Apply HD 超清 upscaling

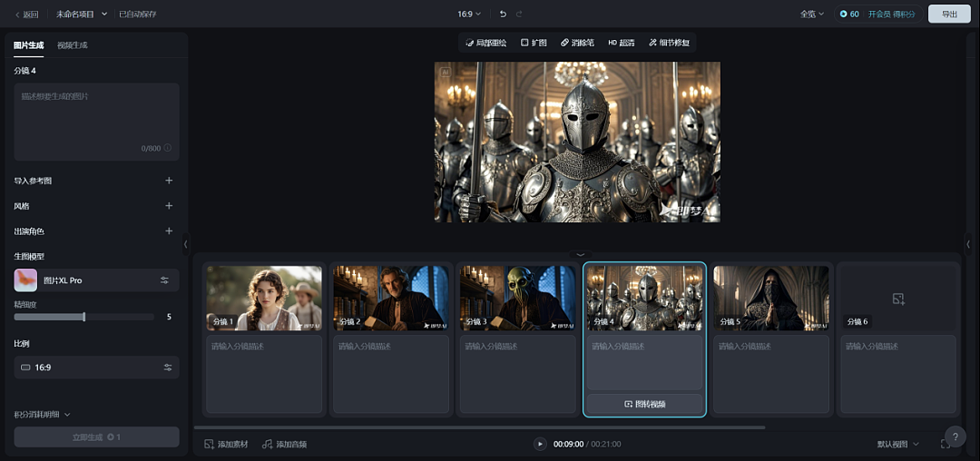click(x=622, y=43)
